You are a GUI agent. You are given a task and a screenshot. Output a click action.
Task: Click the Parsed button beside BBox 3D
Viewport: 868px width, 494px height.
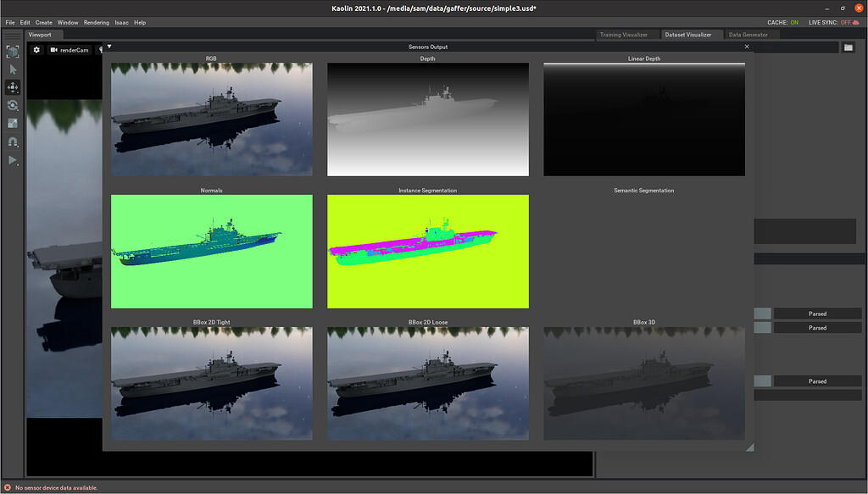pos(816,381)
